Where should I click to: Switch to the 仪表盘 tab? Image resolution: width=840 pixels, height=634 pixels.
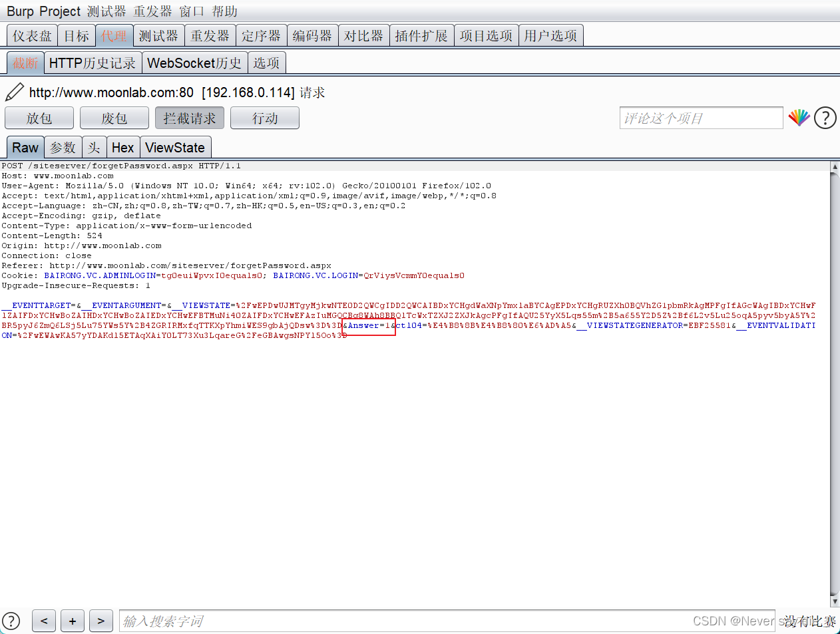32,36
